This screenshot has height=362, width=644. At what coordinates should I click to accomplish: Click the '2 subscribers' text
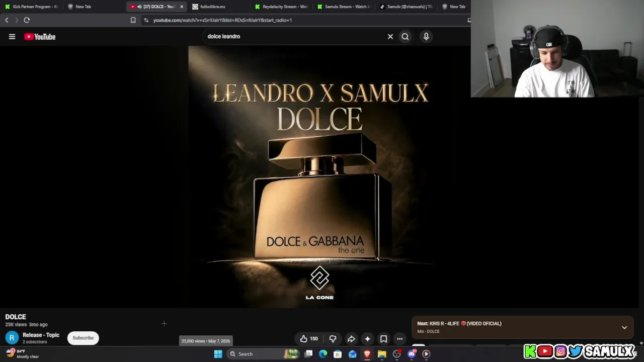coord(35,342)
